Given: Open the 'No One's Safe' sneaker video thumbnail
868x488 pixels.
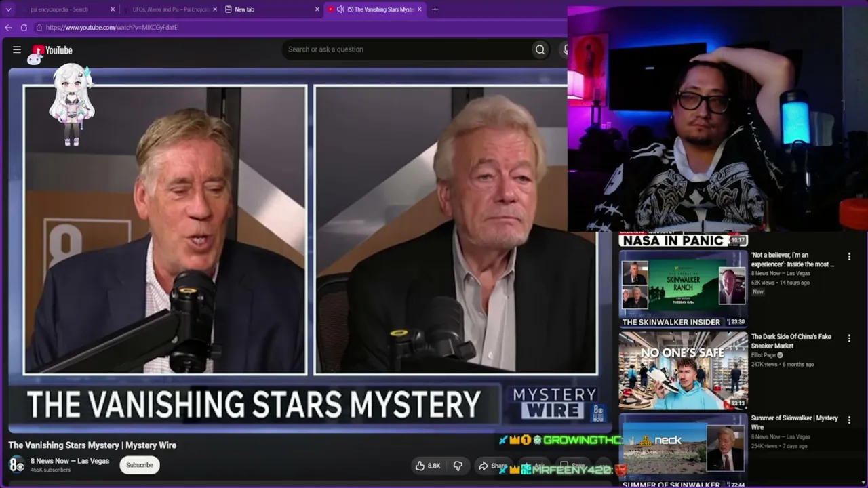Looking at the screenshot, I should 684,371.
